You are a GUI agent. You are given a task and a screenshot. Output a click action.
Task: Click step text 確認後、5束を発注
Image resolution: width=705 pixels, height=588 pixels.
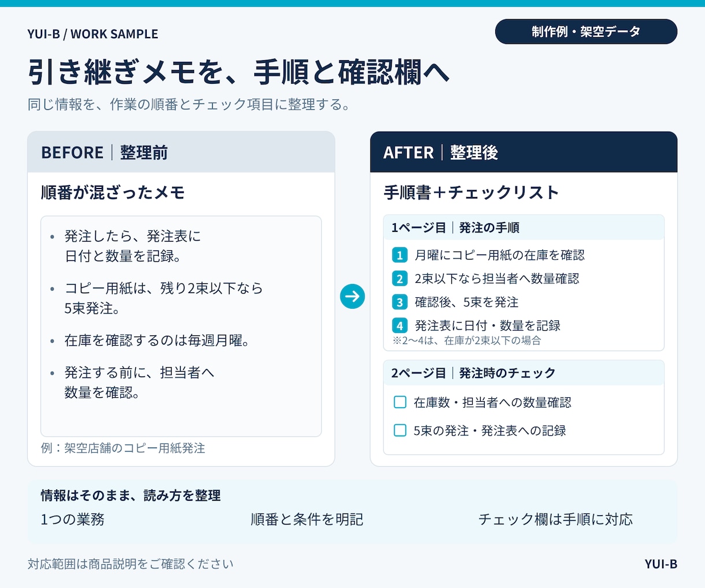coord(466,302)
